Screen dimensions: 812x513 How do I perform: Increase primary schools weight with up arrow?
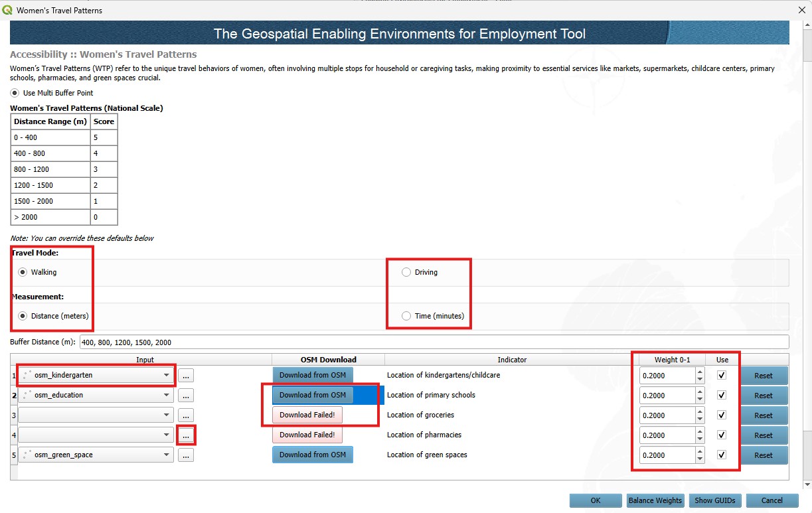pyautogui.click(x=699, y=392)
